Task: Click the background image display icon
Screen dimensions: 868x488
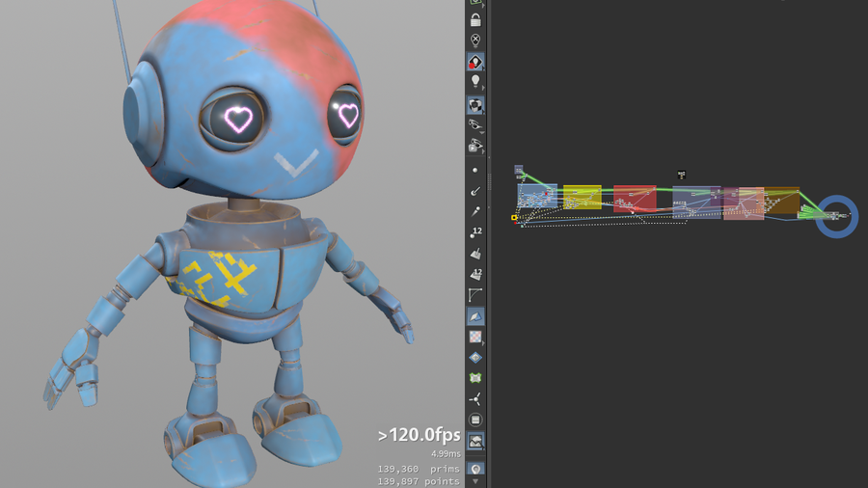Action: [475, 441]
